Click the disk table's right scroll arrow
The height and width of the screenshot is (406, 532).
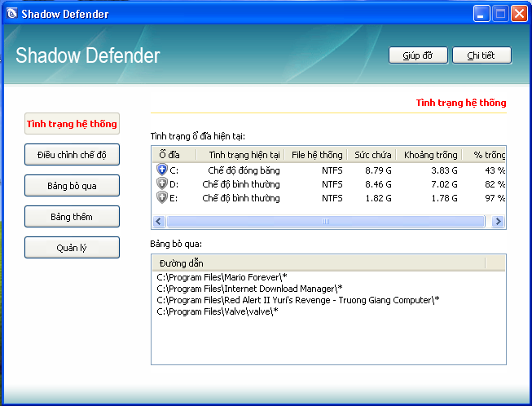click(498, 222)
